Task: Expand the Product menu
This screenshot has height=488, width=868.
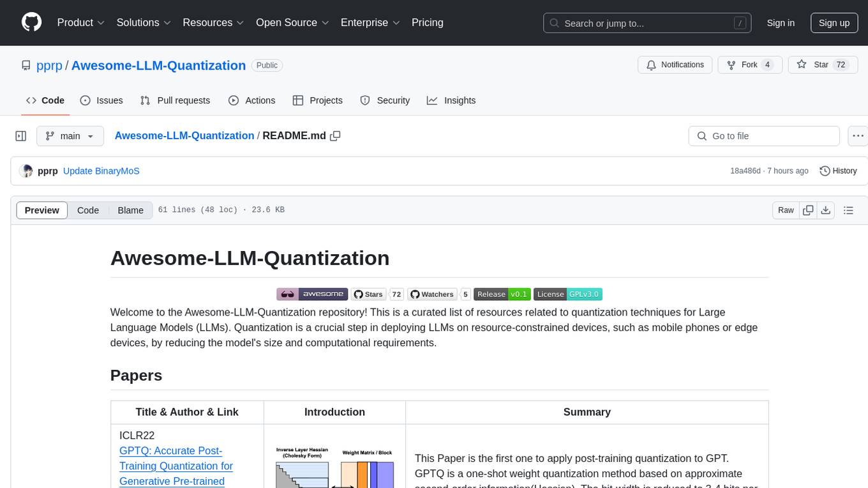Action: point(81,22)
